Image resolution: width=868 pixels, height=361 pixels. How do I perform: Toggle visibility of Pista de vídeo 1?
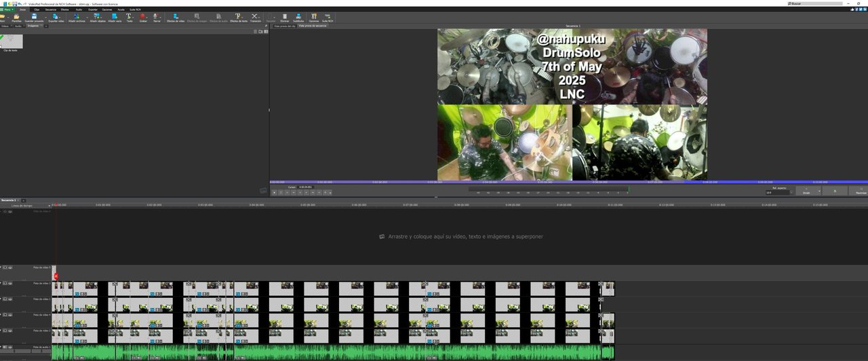(x=5, y=299)
